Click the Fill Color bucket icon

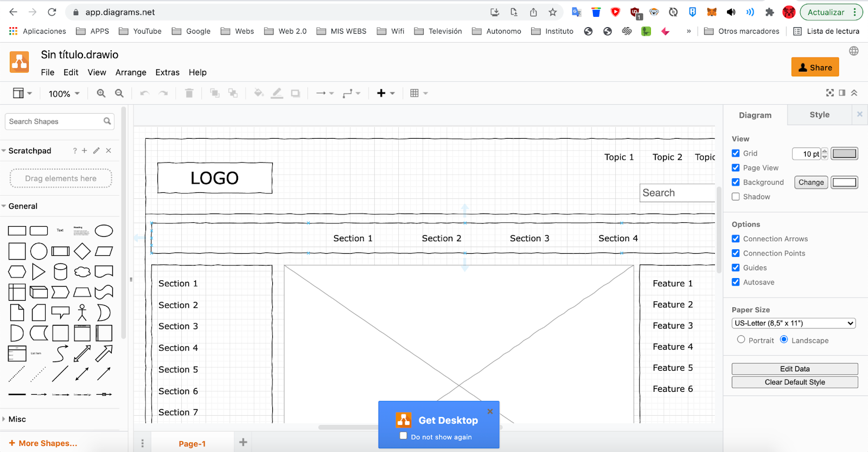click(259, 93)
